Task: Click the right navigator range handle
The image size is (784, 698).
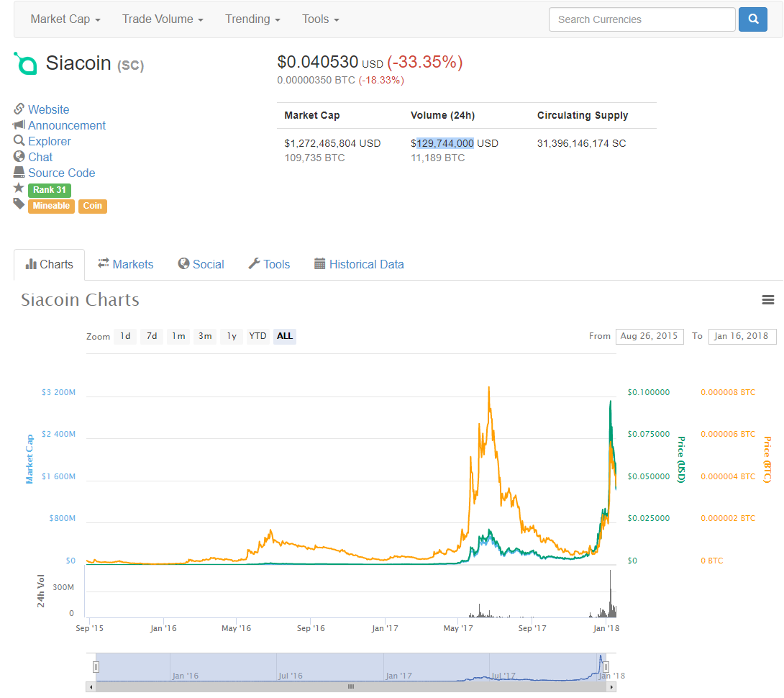Action: (606, 667)
